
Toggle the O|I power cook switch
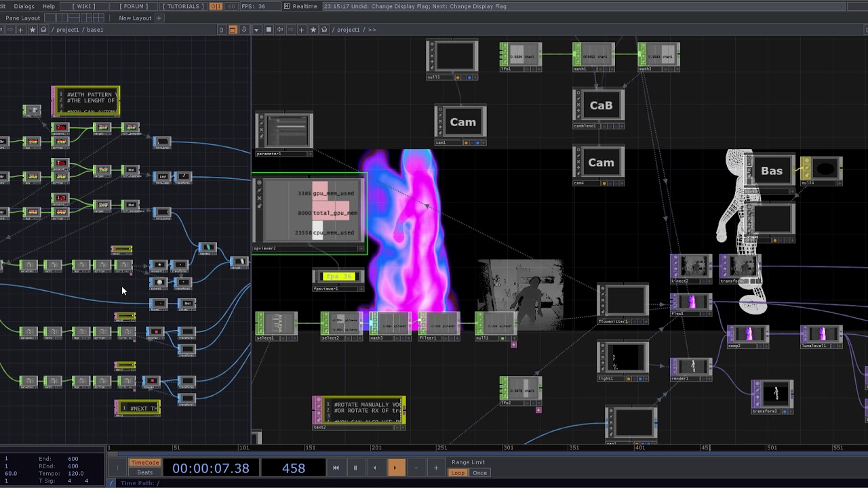point(216,6)
